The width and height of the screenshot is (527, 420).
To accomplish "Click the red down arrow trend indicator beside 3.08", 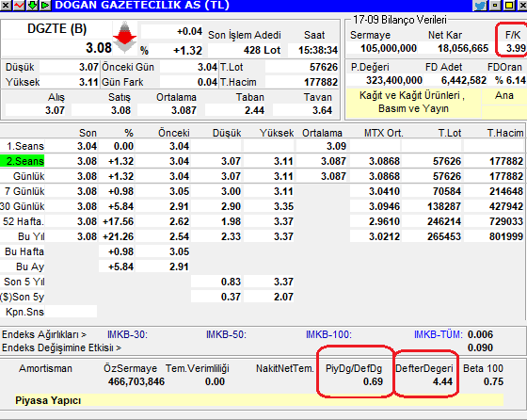I will click(x=124, y=38).
